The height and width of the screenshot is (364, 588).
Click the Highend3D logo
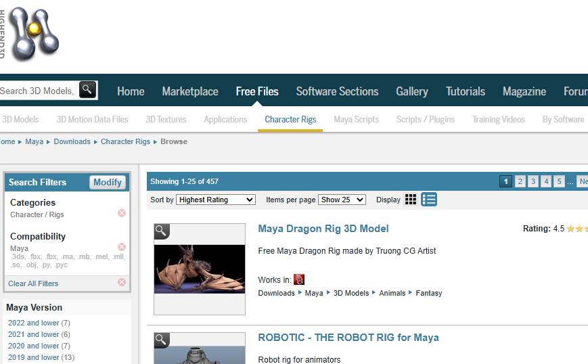pyautogui.click(x=30, y=33)
